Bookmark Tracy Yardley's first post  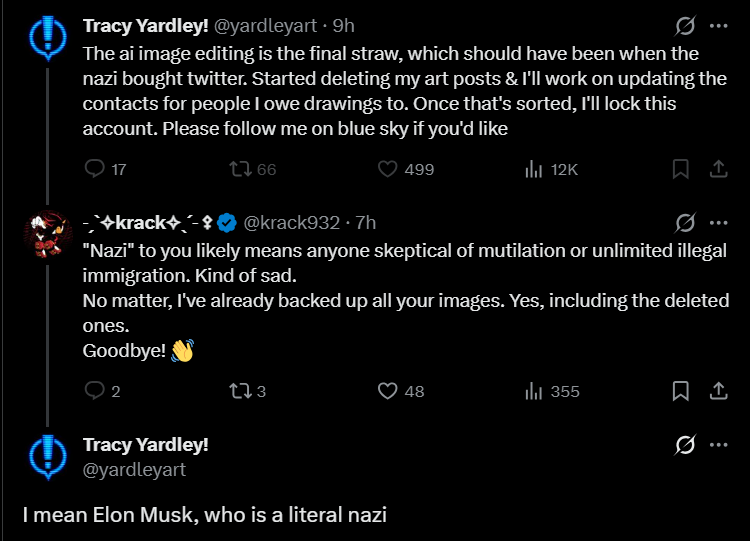click(681, 169)
